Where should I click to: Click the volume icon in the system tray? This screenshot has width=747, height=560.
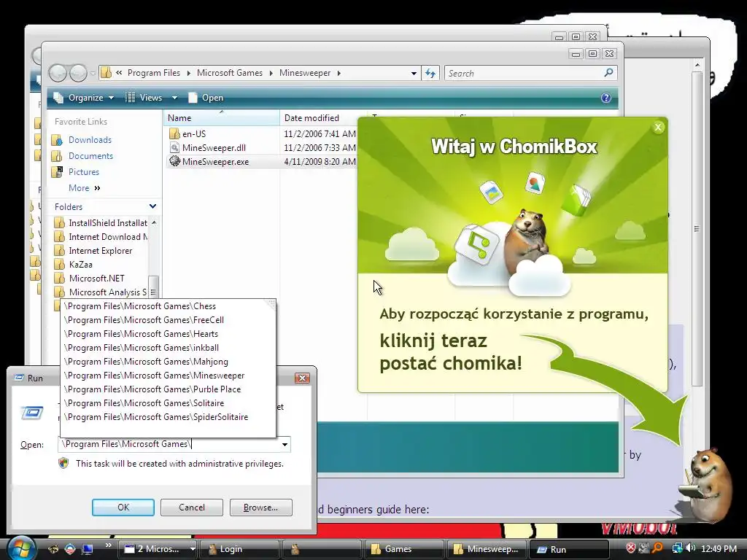[690, 548]
